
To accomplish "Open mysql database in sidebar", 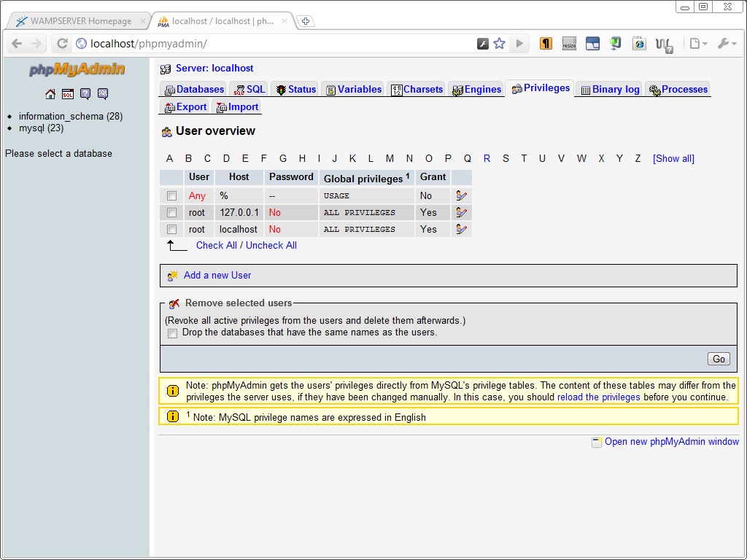I will pyautogui.click(x=41, y=128).
